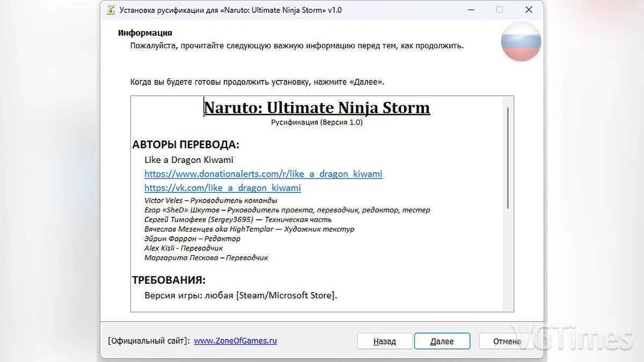Click the АВТОРЫ ПЕРЕВОДА heading
644x362 pixels.
tap(186, 145)
